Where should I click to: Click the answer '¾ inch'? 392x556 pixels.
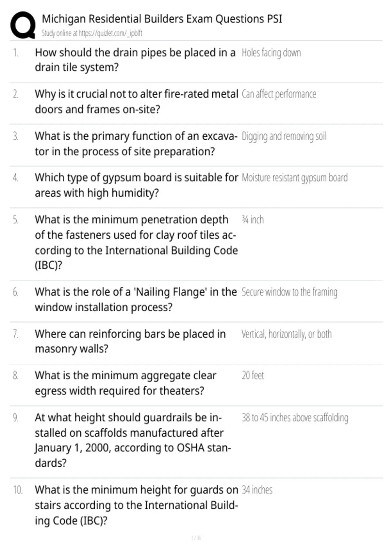pos(253,219)
